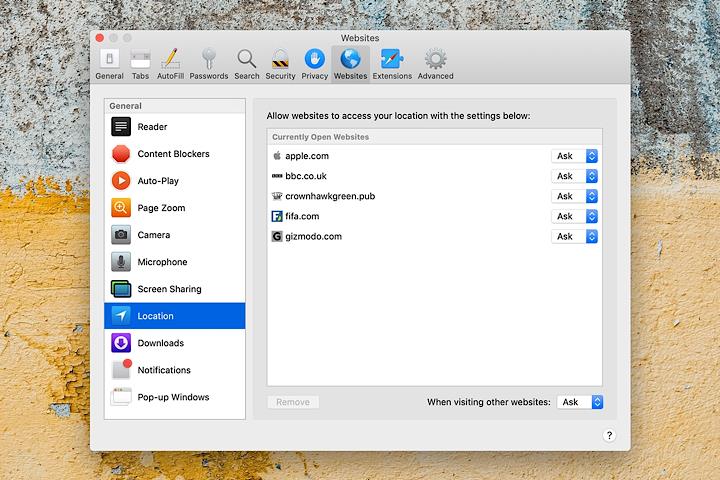Change the 'When visiting other websites' dropdown

(580, 402)
